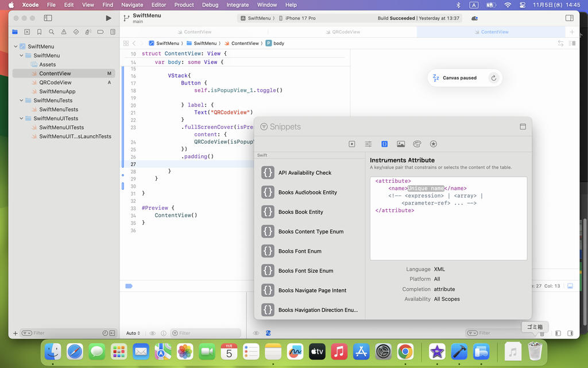Select the Books Audiobook Entity snippet
This screenshot has height=368, width=588.
tap(308, 193)
